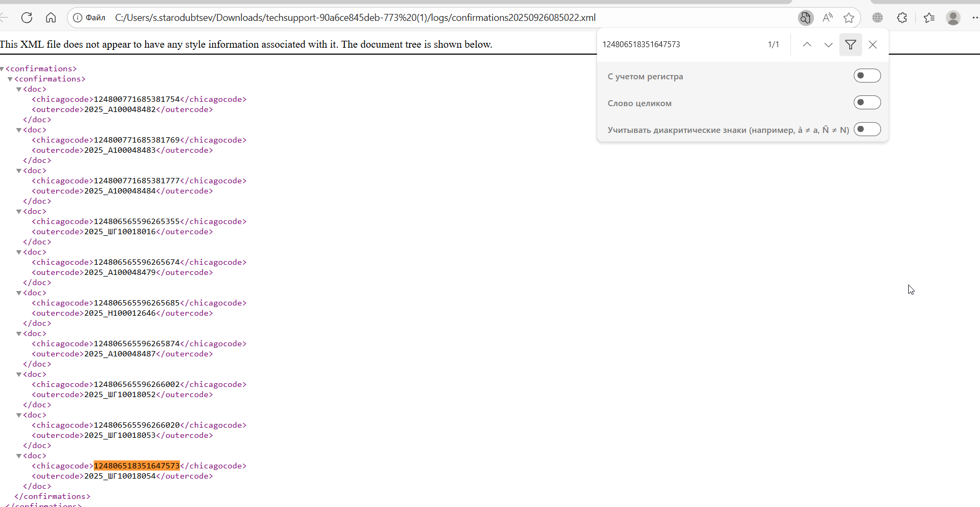Viewport: 980px width, 507px height.
Task: Toggle the search filter options funnel
Action: pyautogui.click(x=850, y=44)
